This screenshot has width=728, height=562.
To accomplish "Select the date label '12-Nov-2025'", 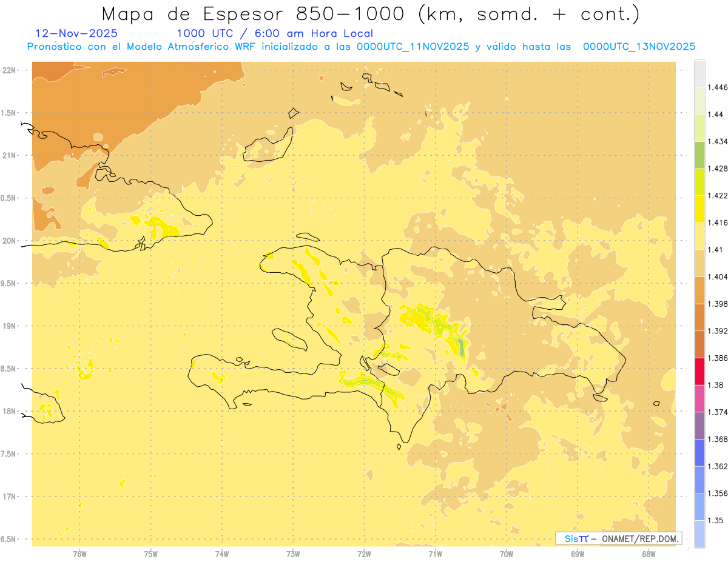I will coord(77,34).
